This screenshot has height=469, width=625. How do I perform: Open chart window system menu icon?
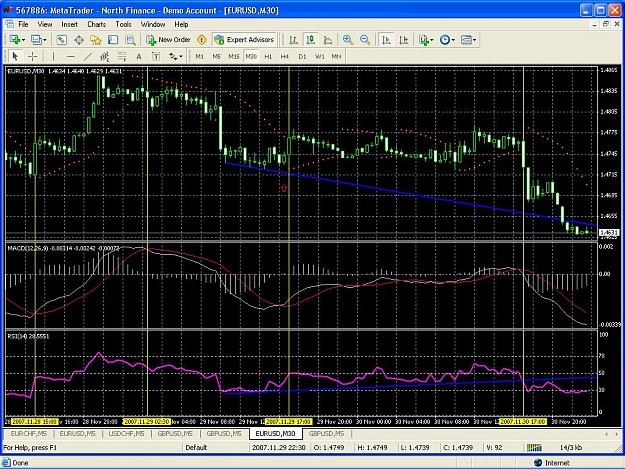(10, 24)
